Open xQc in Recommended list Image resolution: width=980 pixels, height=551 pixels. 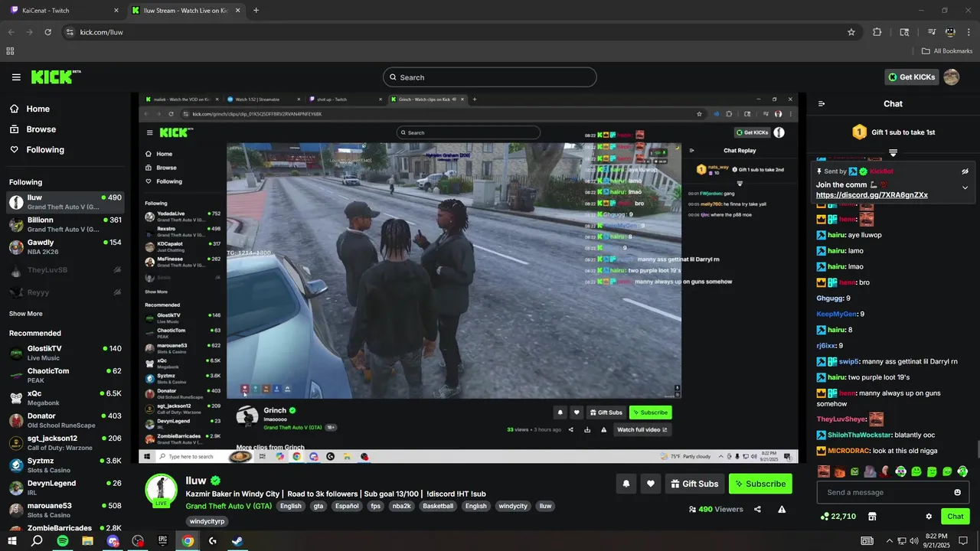pyautogui.click(x=65, y=397)
